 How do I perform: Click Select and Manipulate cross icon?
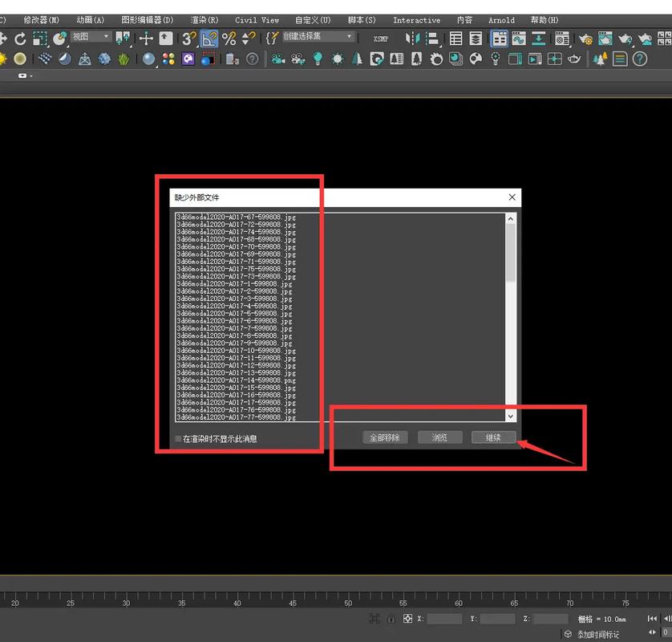(146, 39)
